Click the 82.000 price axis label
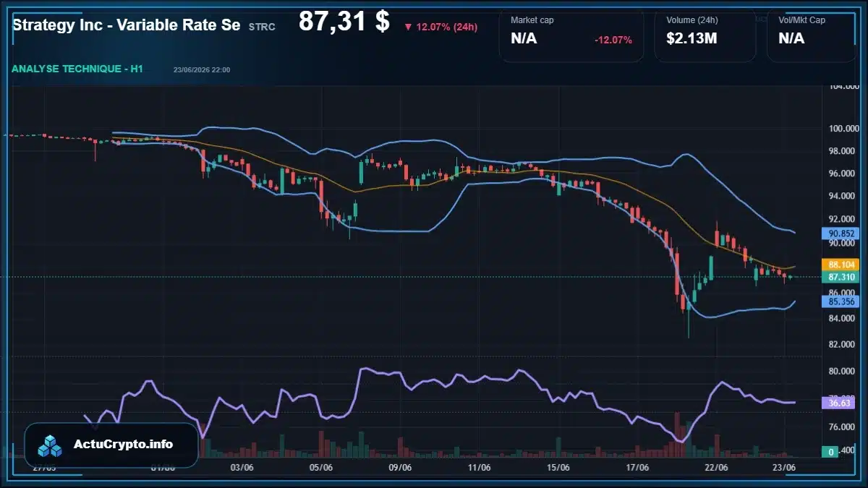This screenshot has width=868, height=488. [841, 344]
